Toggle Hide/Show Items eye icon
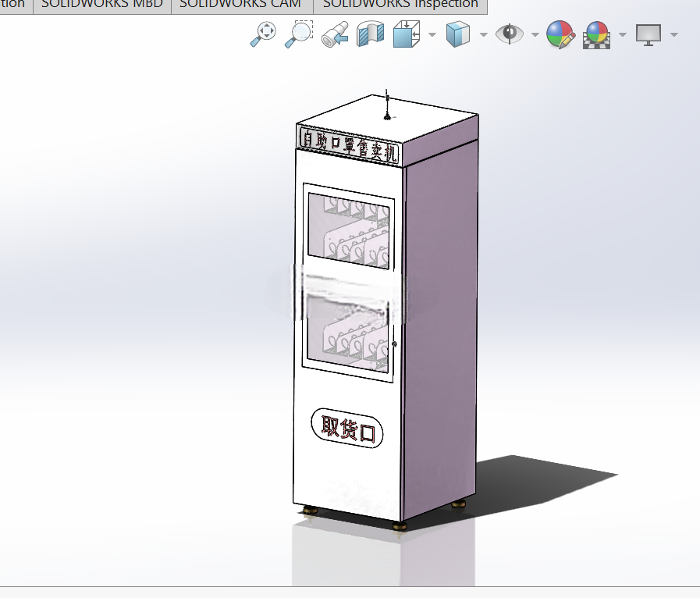 click(510, 34)
